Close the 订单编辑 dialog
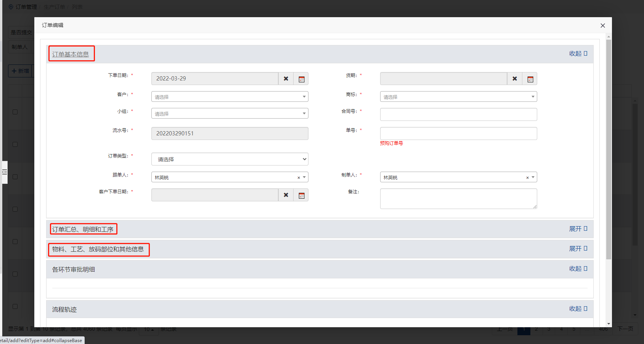The image size is (644, 344). click(x=602, y=26)
